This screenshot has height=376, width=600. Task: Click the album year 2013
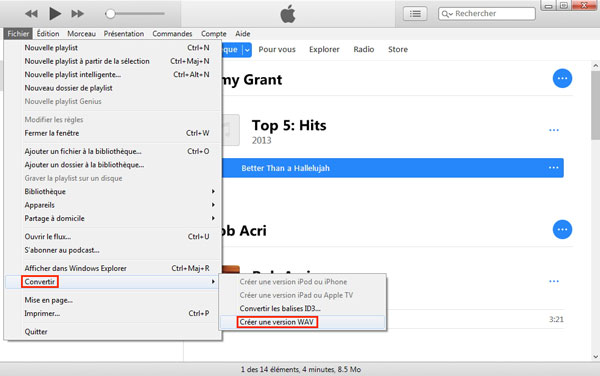point(261,140)
